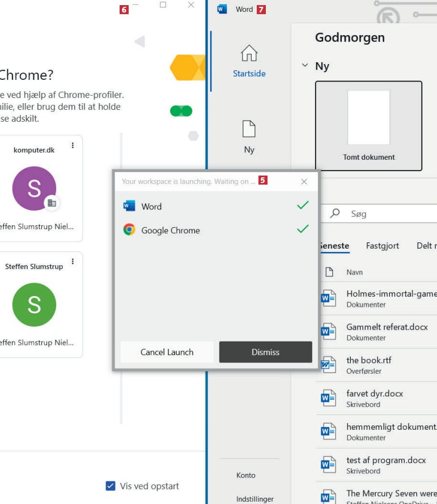The width and height of the screenshot is (437, 504).
Task: Click the Ny new document sidebar icon
Action: [249, 129]
